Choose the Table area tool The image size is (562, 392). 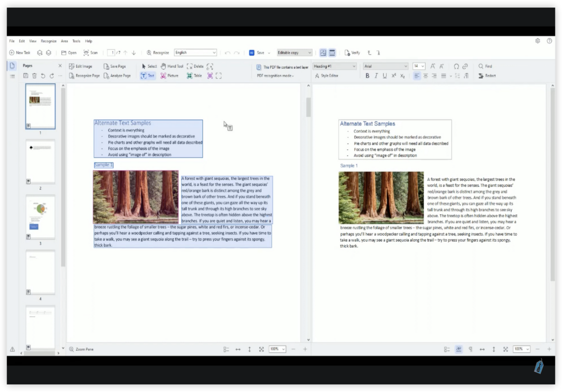[194, 76]
